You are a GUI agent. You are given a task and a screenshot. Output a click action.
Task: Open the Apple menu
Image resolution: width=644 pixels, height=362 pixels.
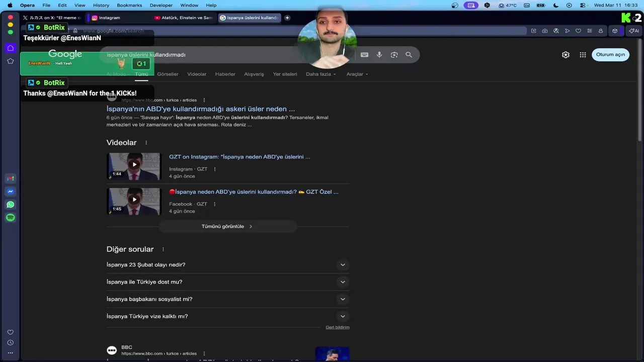point(10,5)
